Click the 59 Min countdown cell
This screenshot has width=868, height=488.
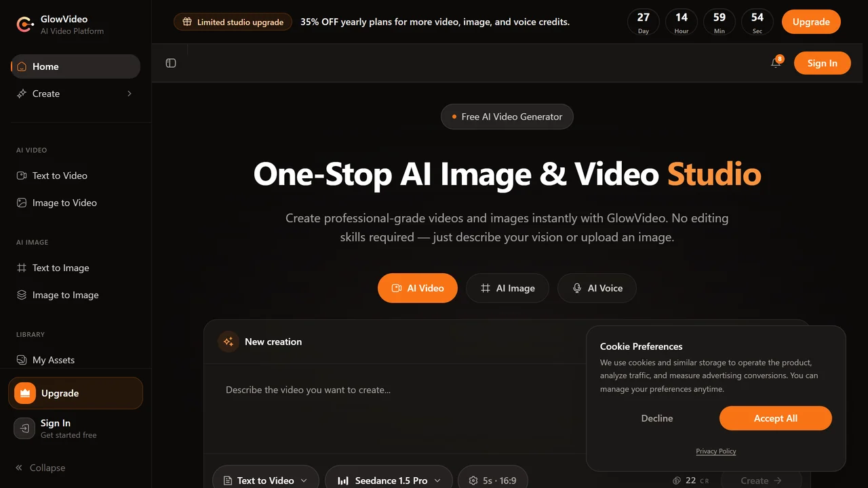coord(719,22)
